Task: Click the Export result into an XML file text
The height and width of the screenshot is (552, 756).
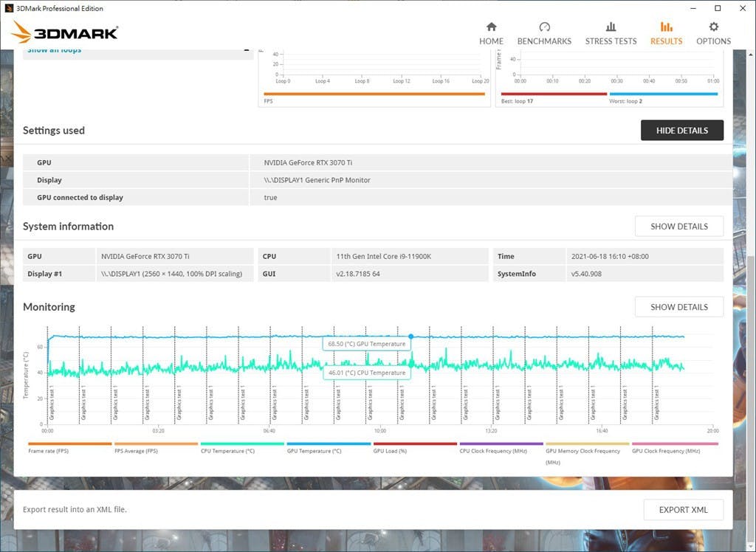Action: (x=75, y=509)
